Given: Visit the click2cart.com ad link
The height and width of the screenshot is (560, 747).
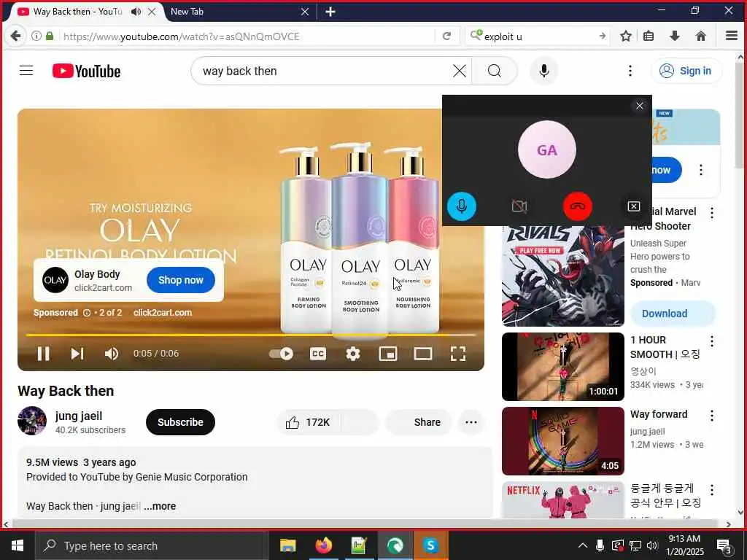Looking at the screenshot, I should [x=163, y=313].
